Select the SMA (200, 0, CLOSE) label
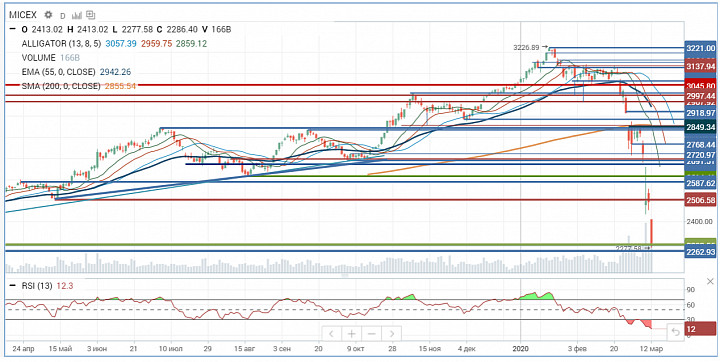 coord(61,86)
